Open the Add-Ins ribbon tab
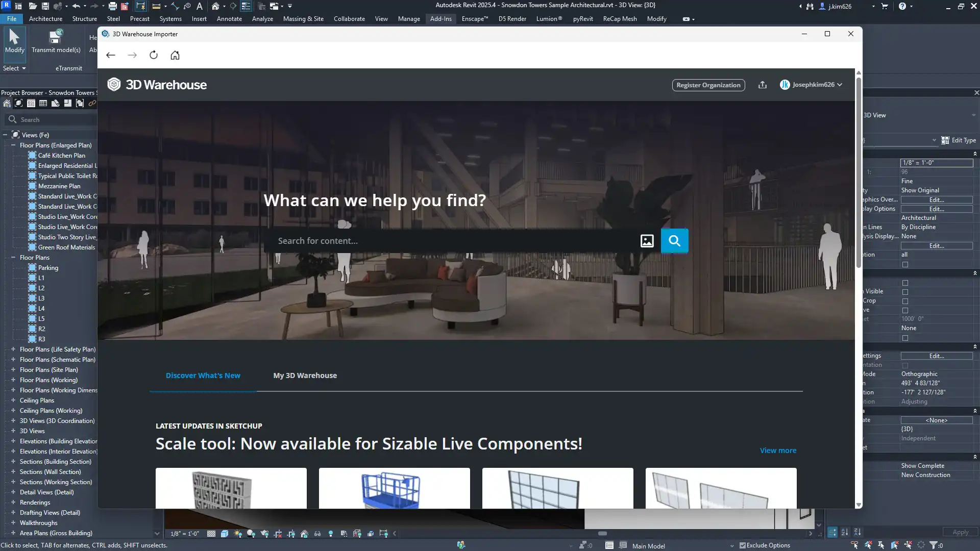The height and width of the screenshot is (551, 980). (x=440, y=19)
